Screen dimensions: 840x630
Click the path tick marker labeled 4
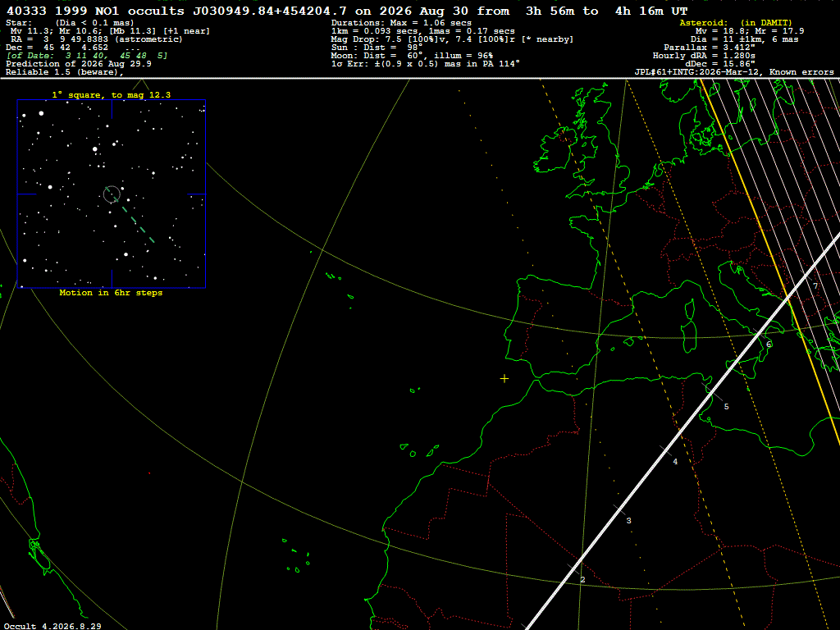675,462
